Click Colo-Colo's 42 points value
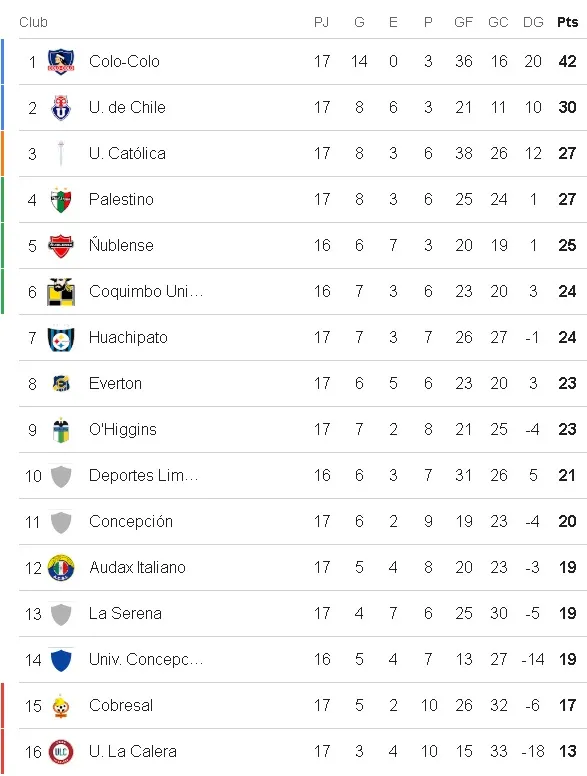The image size is (587, 776). pyautogui.click(x=567, y=61)
